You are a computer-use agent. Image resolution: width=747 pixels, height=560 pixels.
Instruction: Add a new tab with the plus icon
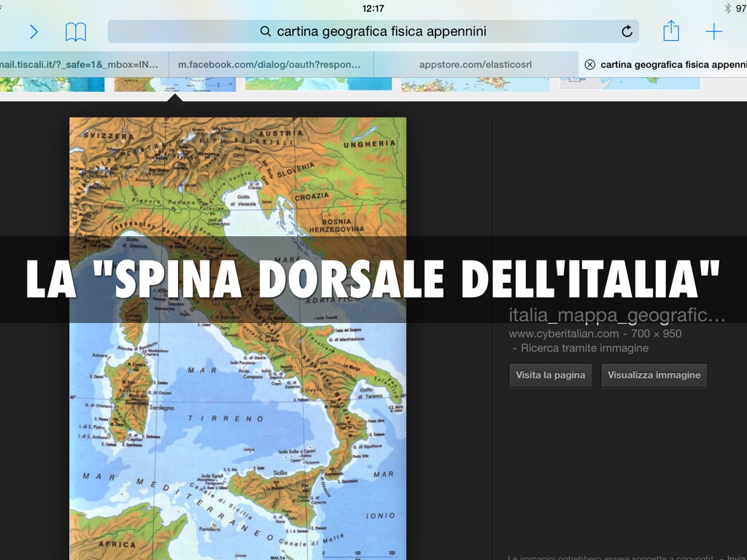pyautogui.click(x=713, y=31)
